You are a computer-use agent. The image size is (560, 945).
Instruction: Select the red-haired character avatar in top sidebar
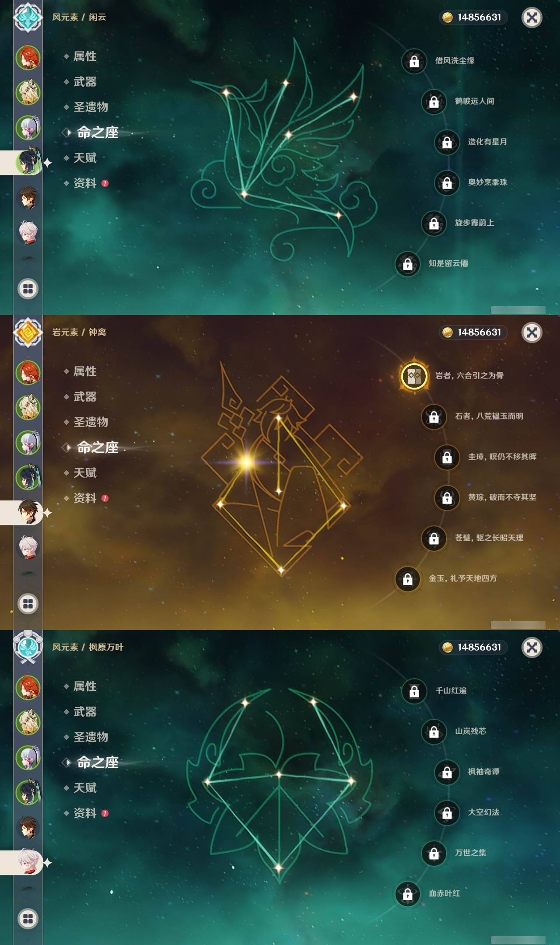[x=28, y=57]
